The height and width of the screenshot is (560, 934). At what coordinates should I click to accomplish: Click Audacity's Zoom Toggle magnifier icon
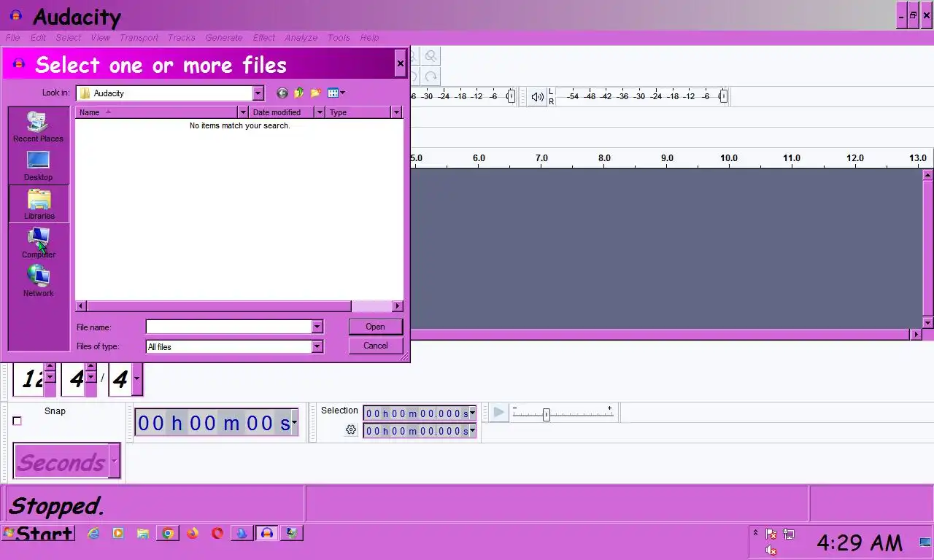431,56
